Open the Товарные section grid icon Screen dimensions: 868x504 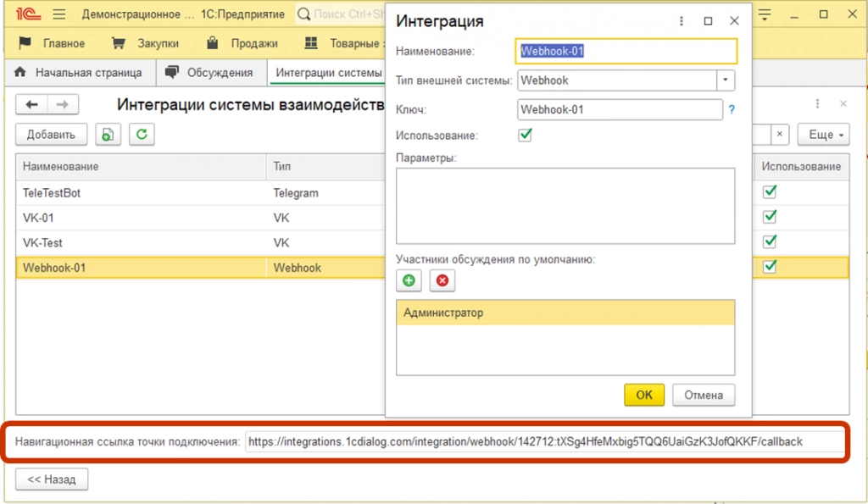311,43
